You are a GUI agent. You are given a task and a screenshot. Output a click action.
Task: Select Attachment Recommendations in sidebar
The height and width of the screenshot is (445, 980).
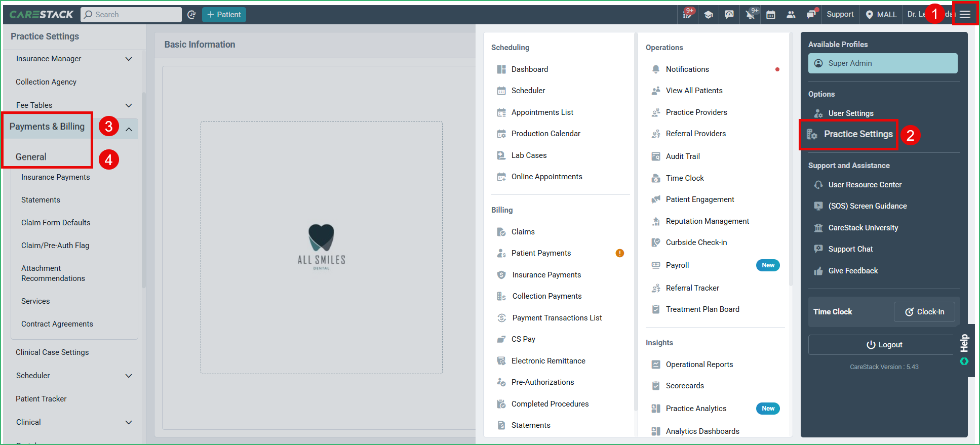53,273
